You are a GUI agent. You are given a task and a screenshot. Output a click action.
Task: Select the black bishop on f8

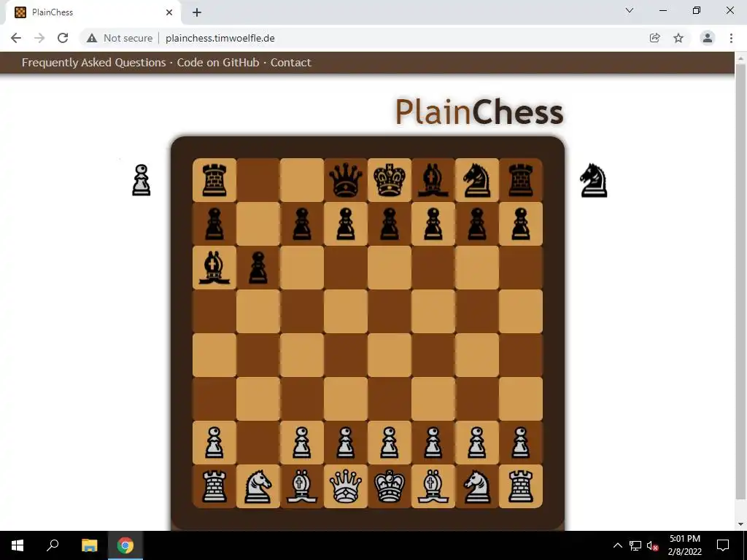pos(433,180)
